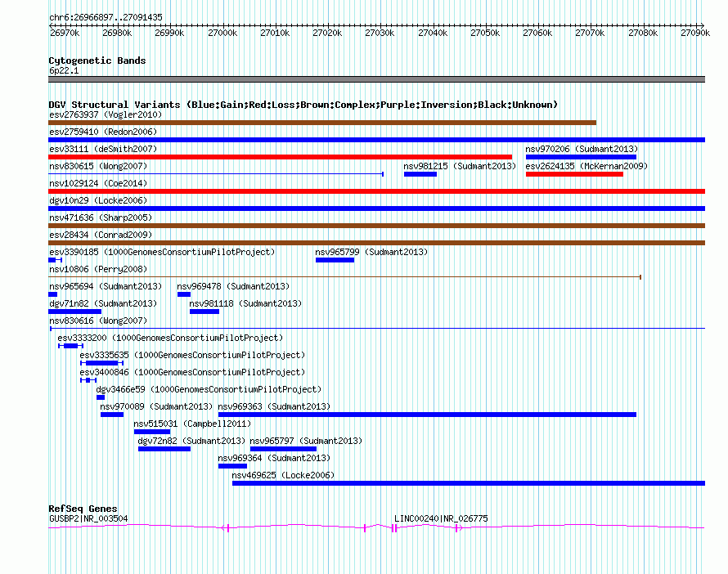The width and height of the screenshot is (728, 574).
Task: Click nsv969478 (Sudmant2013) label
Action: 233,286
